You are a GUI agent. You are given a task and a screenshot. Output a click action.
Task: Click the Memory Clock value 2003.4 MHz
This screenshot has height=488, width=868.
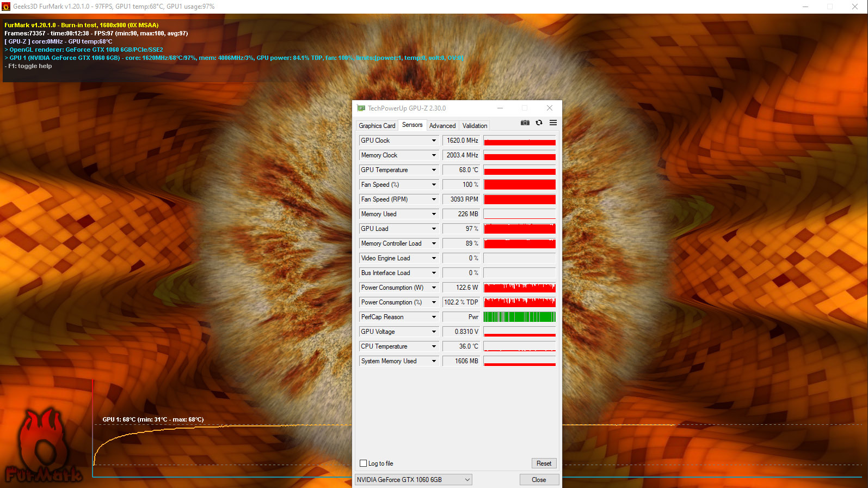click(x=461, y=155)
